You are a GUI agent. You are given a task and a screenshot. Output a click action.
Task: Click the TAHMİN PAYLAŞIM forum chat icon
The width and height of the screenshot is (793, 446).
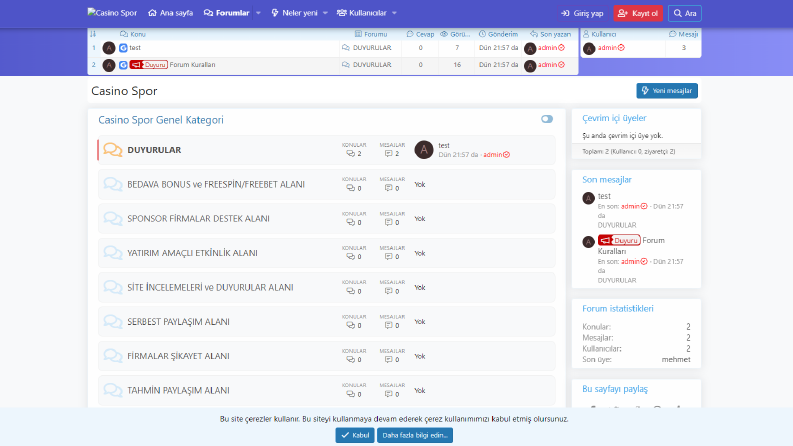(113, 390)
